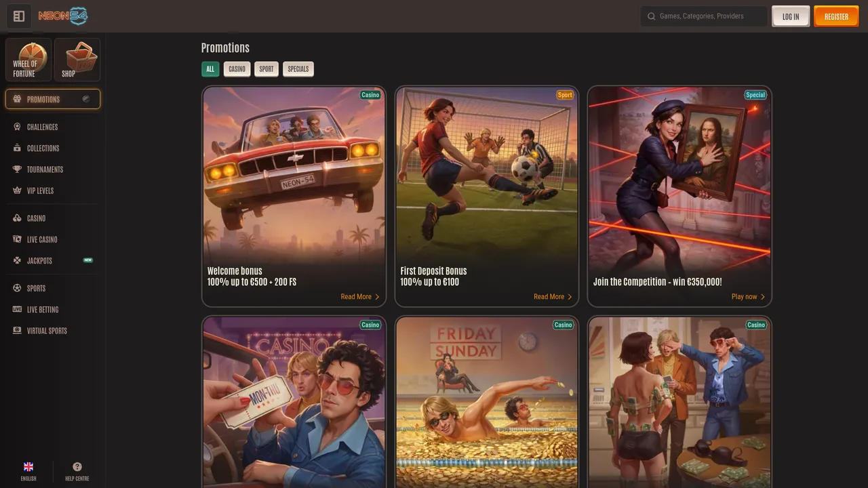Viewport: 868px width, 488px height.
Task: Click the Collections icon in sidebar
Action: coord(17,148)
